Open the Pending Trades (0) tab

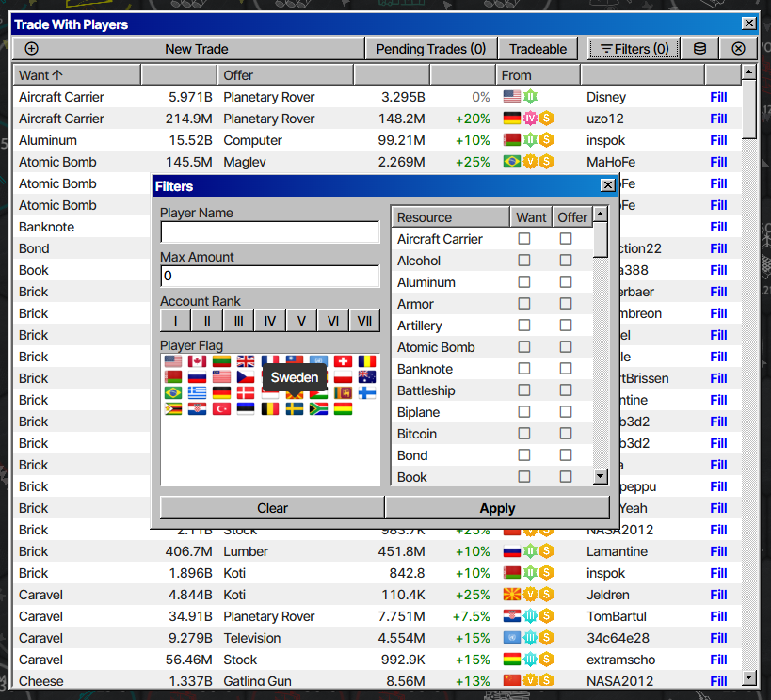point(431,49)
